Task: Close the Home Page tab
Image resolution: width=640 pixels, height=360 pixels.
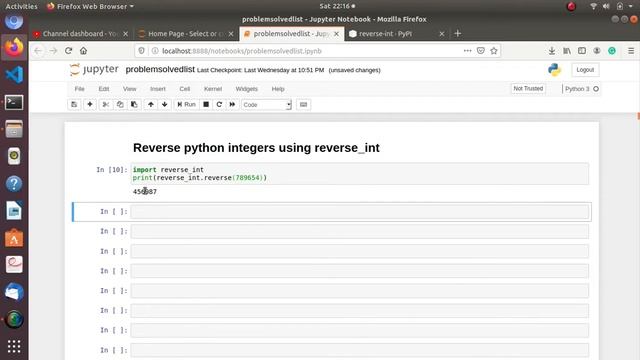Action: pos(231,34)
